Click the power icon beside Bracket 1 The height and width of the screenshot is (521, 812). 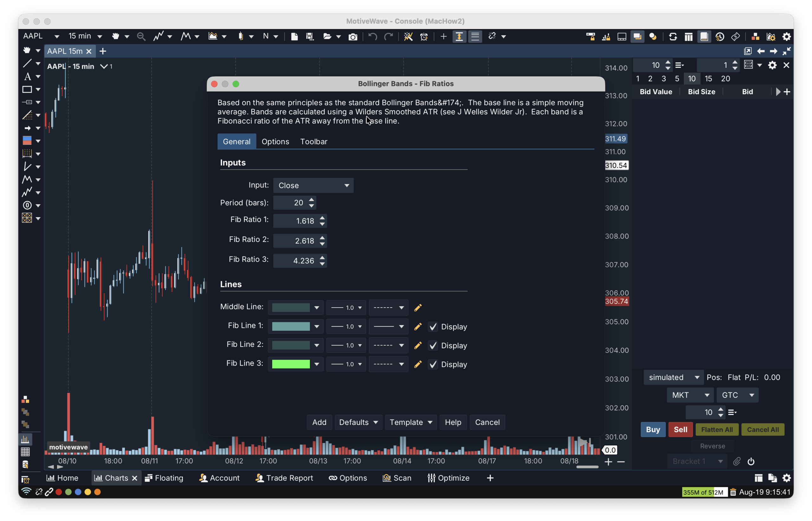tap(751, 461)
